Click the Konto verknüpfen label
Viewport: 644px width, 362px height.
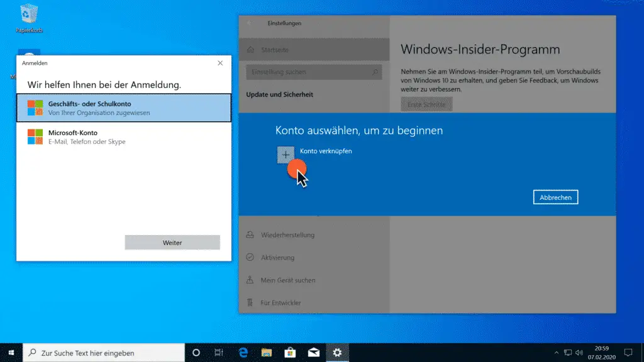click(326, 151)
